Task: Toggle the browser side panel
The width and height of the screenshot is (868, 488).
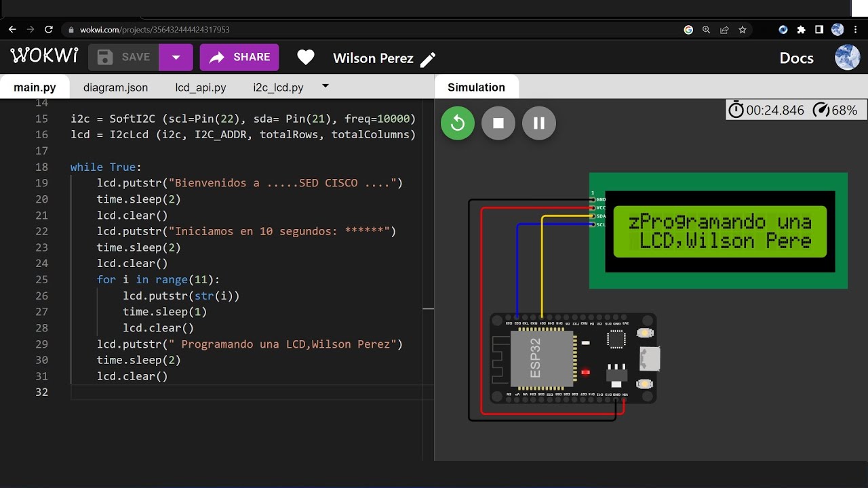Action: 819,30
